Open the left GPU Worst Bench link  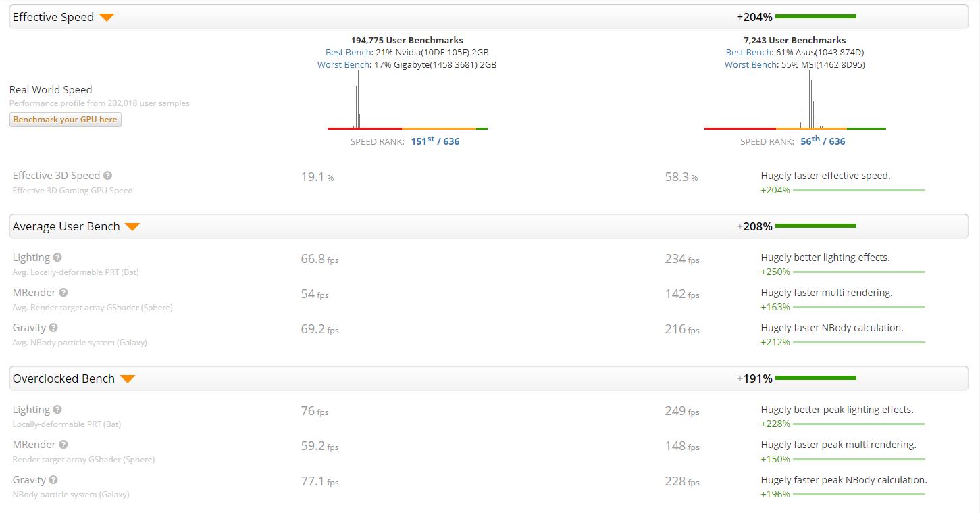tap(344, 65)
